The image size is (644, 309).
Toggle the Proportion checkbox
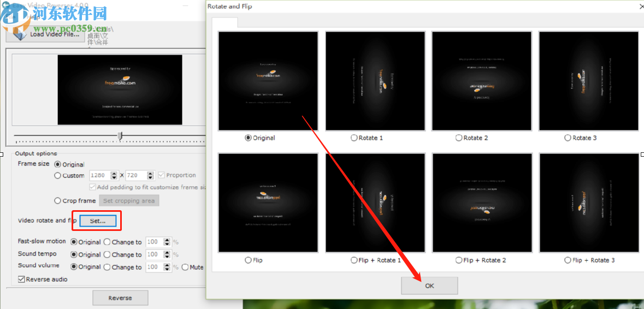pyautogui.click(x=177, y=175)
